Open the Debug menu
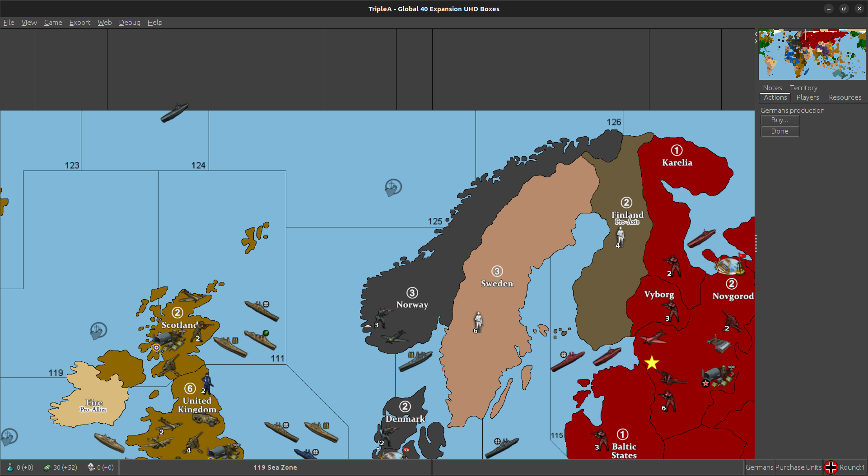Viewport: 868px width, 476px height. (130, 23)
